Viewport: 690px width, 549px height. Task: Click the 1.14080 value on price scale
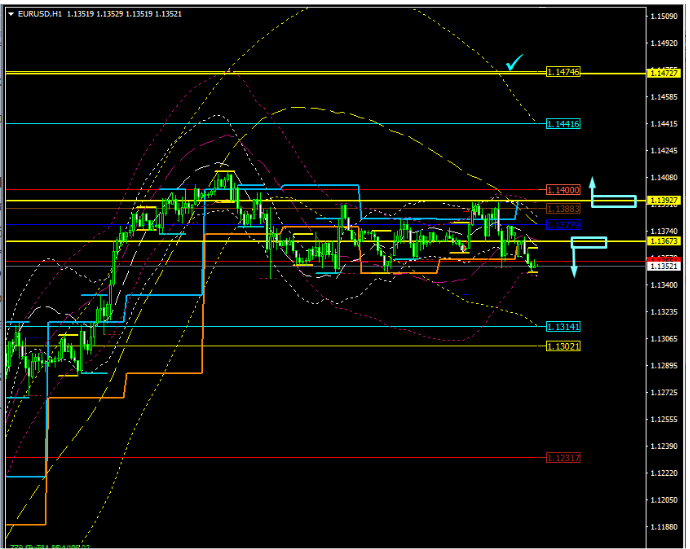coord(664,177)
